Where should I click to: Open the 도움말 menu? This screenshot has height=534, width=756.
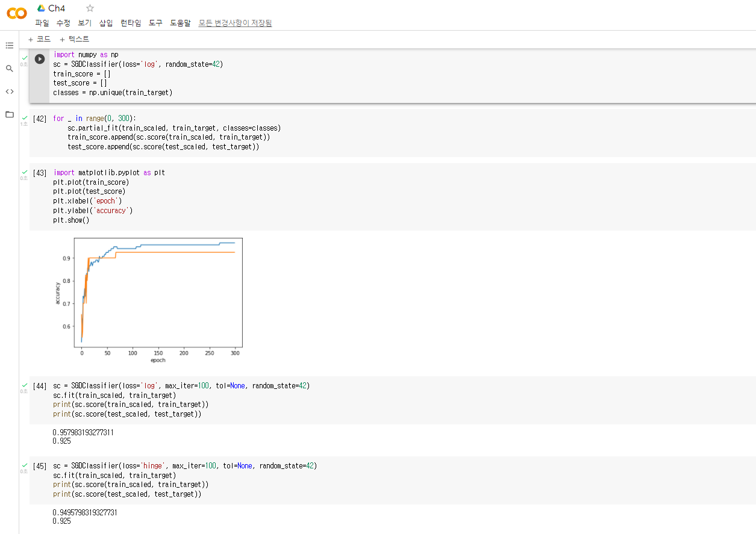coord(180,23)
